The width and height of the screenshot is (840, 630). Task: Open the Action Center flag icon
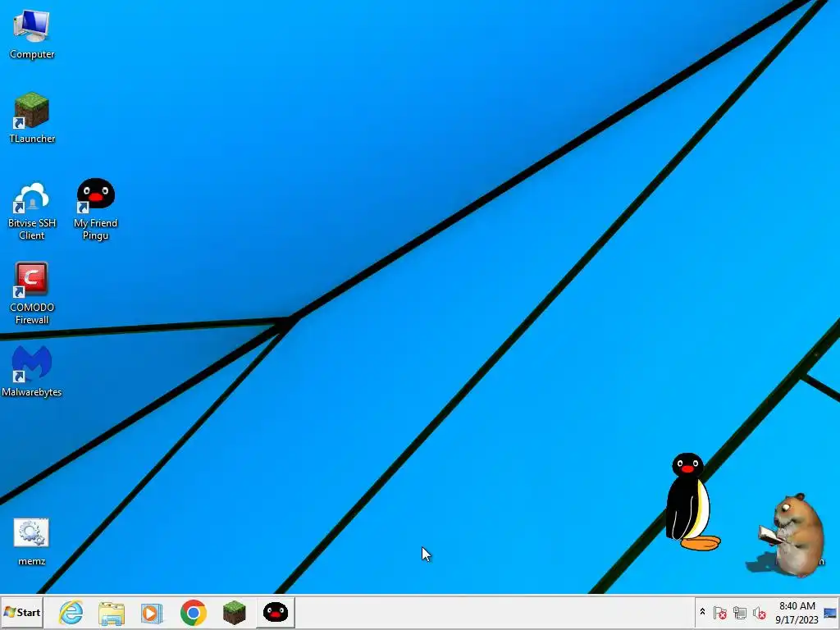point(720,612)
